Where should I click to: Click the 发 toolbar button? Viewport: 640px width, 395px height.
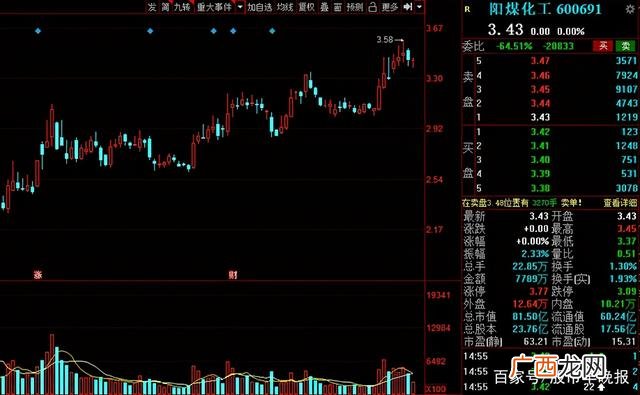pyautogui.click(x=152, y=7)
